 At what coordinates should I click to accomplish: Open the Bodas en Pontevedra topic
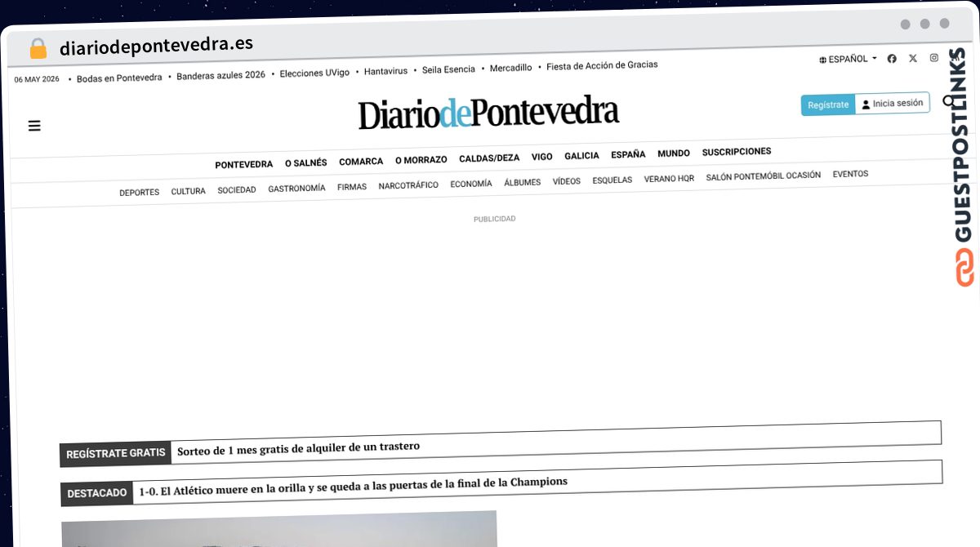pyautogui.click(x=119, y=78)
